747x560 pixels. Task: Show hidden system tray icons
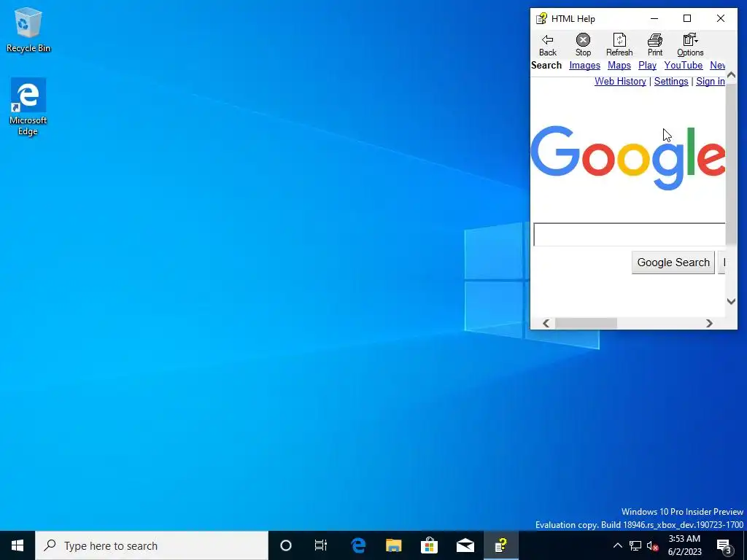click(x=617, y=545)
